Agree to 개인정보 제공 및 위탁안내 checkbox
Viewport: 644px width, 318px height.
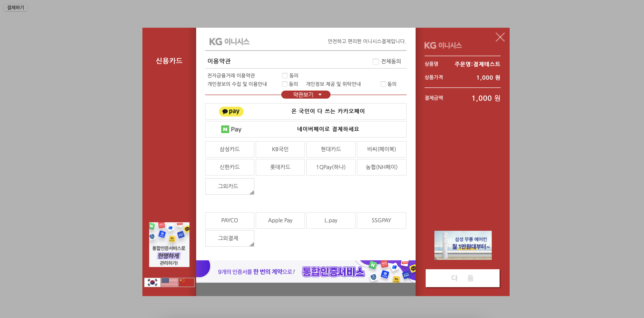(383, 84)
